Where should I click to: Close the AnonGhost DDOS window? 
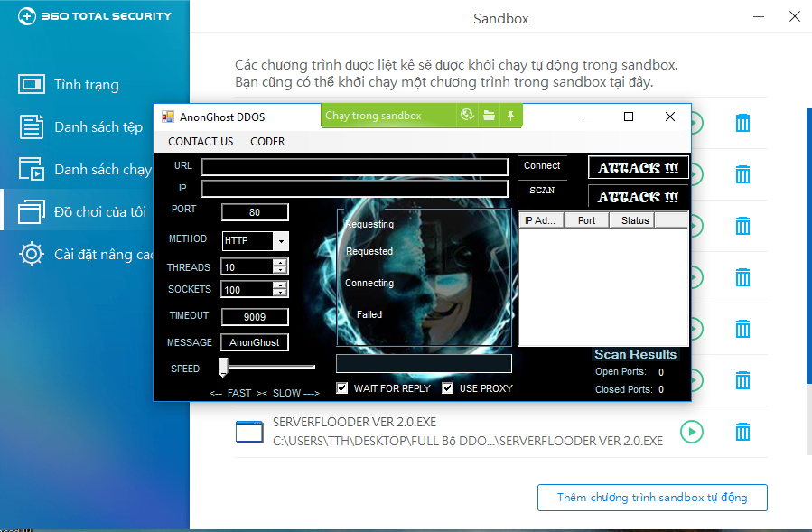coord(670,117)
